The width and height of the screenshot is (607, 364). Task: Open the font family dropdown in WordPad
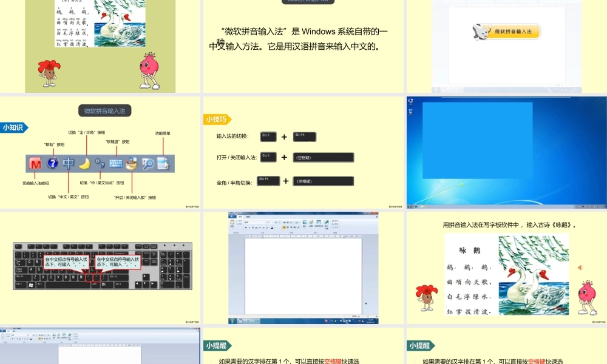click(256, 223)
